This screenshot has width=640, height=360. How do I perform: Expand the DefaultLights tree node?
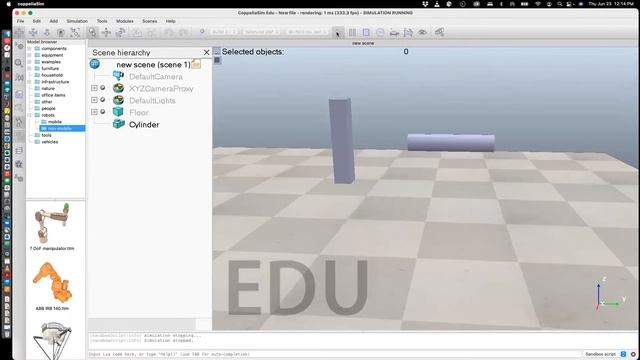[x=94, y=100]
